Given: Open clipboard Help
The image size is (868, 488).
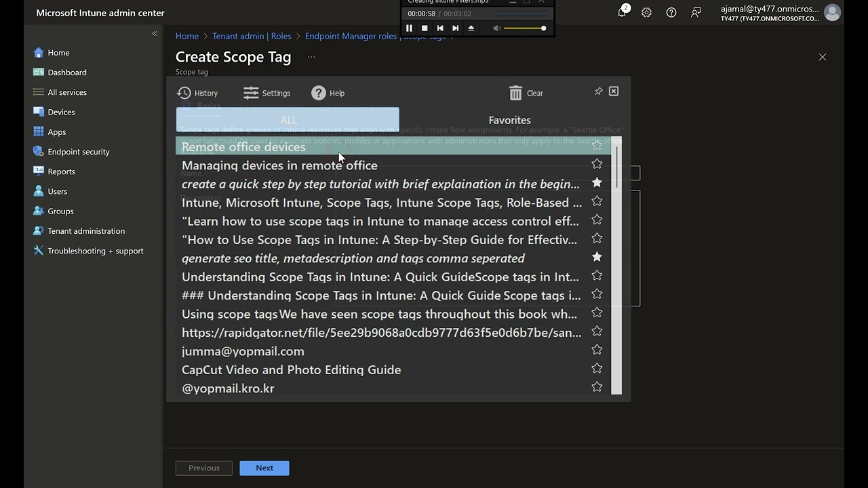Looking at the screenshot, I should (x=328, y=93).
